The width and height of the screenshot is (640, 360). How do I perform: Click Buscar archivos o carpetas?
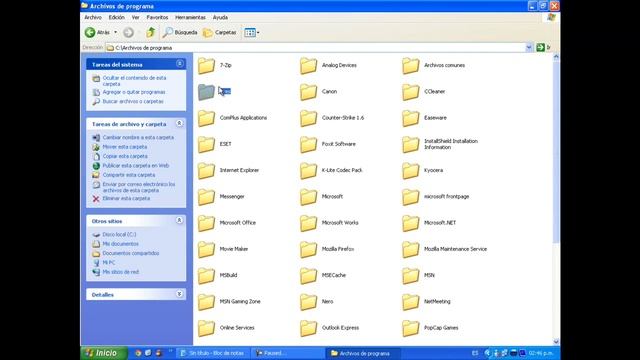click(133, 102)
